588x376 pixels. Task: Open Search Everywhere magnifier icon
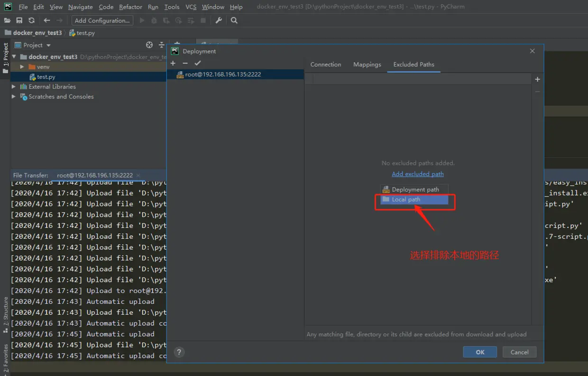coord(234,20)
